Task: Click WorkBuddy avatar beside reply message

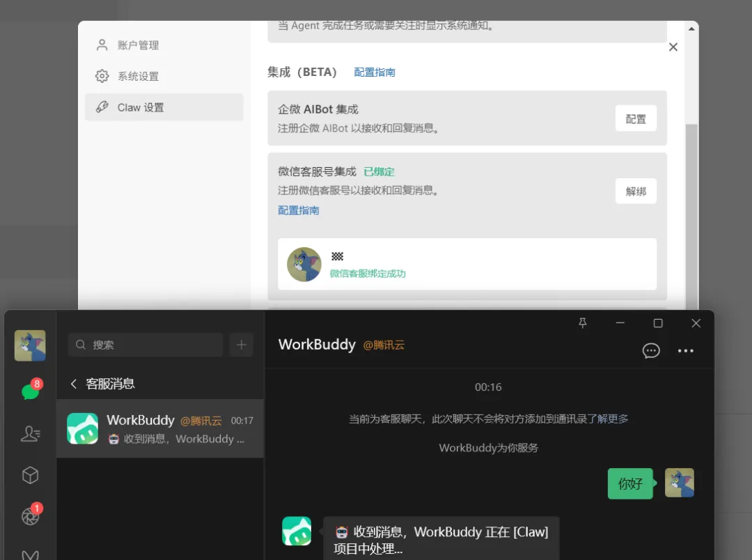Action: 297,531
